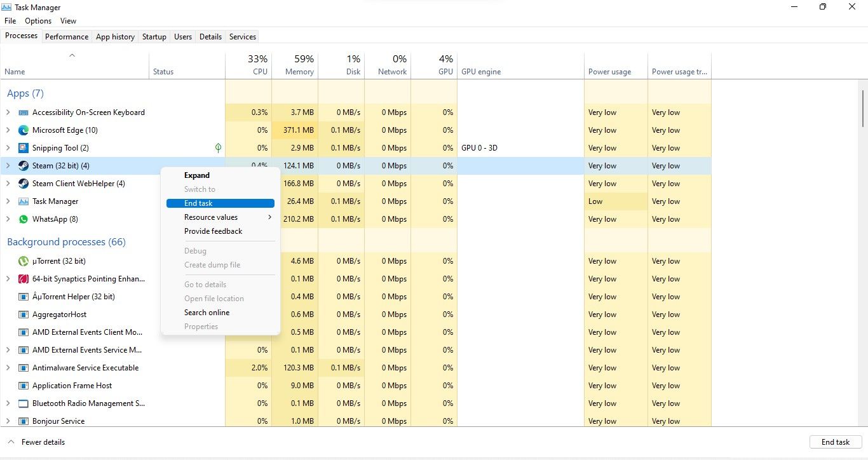Expand the Task Manager process row
This screenshot has width=868, height=460.
point(8,201)
